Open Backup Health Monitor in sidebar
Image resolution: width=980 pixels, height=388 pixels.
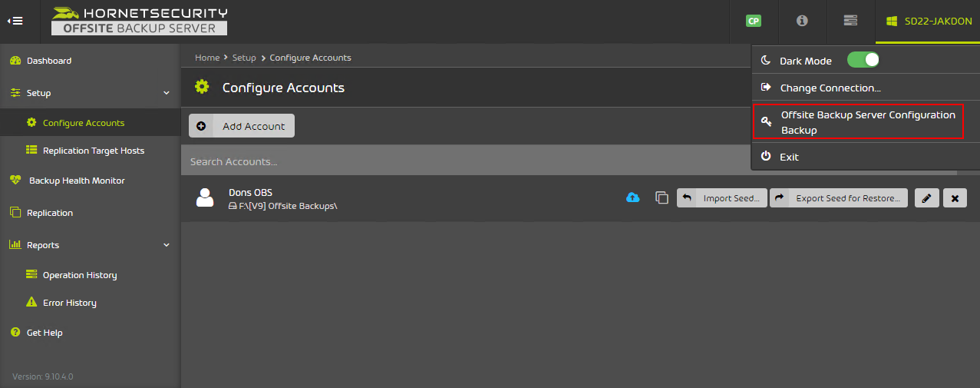coord(77,181)
